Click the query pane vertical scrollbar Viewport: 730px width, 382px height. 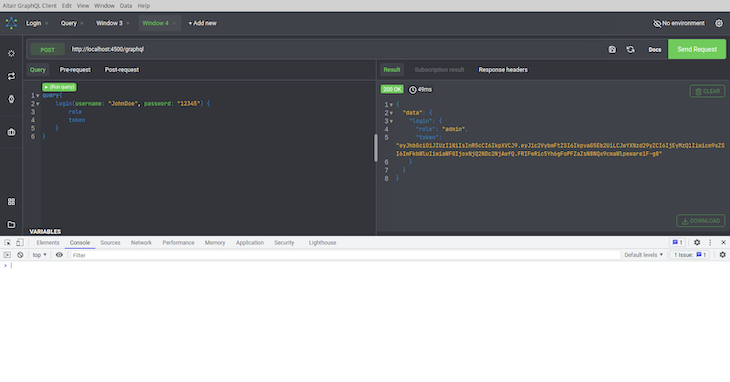click(x=376, y=148)
